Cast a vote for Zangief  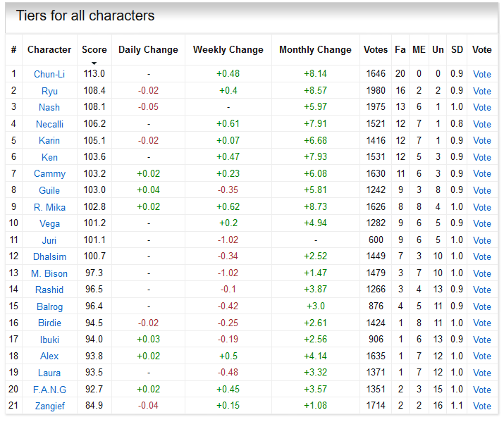pyautogui.click(x=482, y=406)
